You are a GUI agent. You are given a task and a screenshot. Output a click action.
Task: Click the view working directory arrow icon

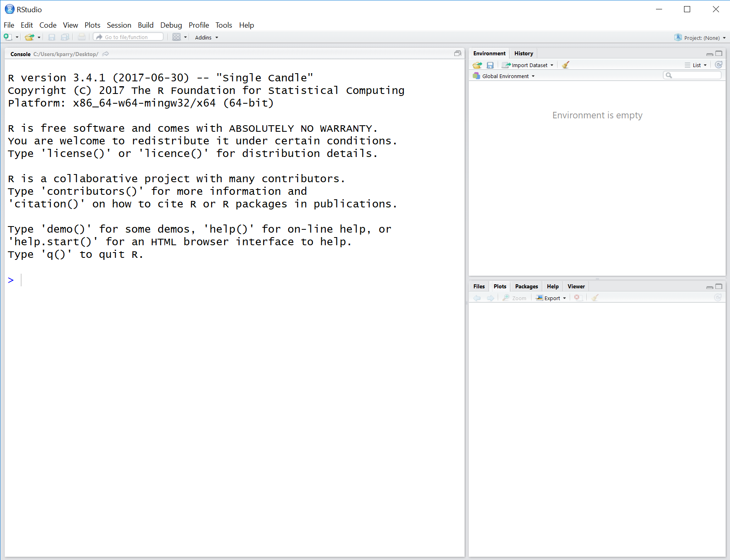click(106, 54)
